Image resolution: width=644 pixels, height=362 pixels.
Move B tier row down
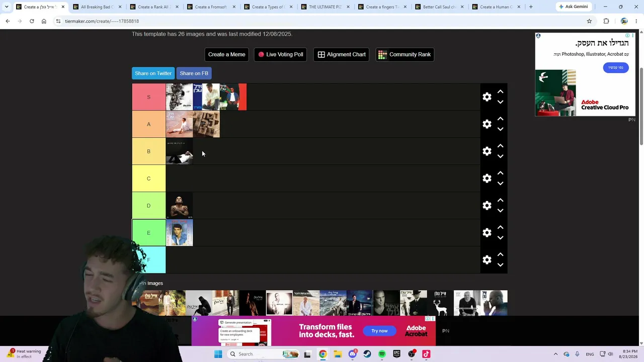[x=500, y=156]
